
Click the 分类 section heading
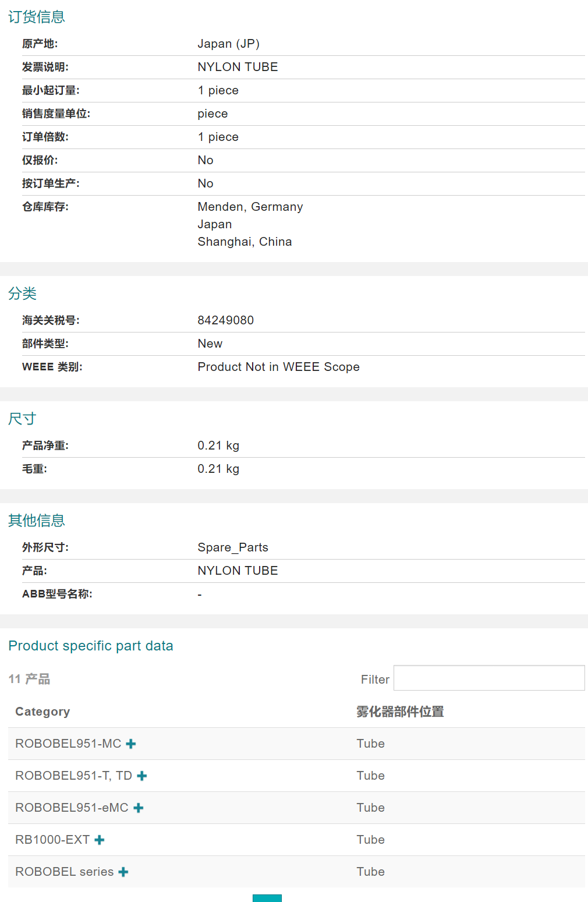pos(23,293)
